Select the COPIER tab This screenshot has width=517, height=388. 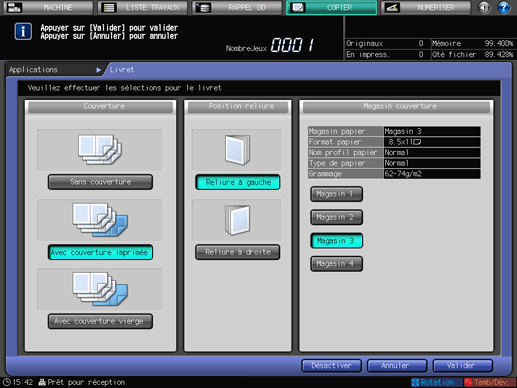pyautogui.click(x=332, y=7)
